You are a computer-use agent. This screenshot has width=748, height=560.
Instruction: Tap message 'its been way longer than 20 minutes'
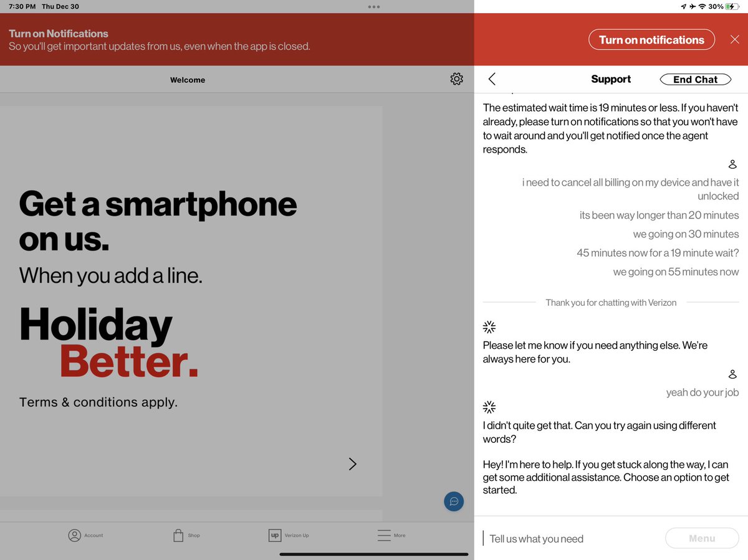[x=659, y=215]
